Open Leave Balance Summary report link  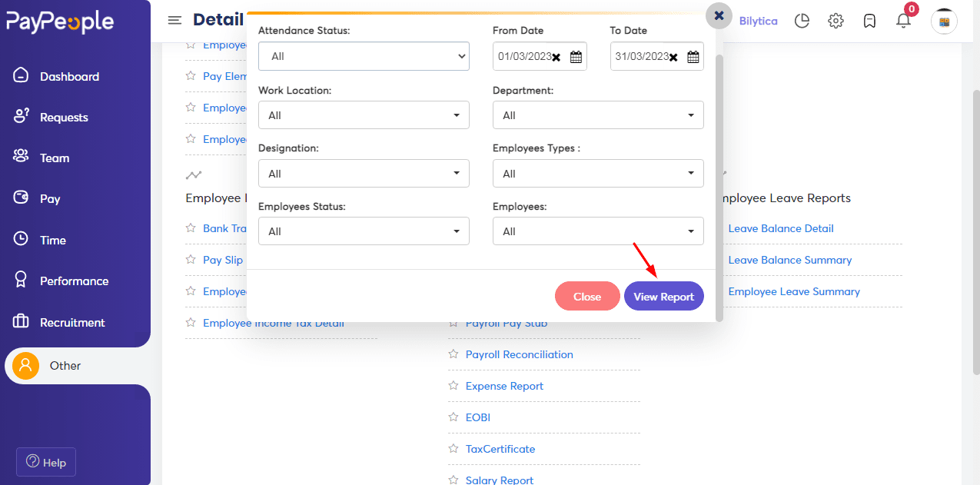pyautogui.click(x=789, y=260)
